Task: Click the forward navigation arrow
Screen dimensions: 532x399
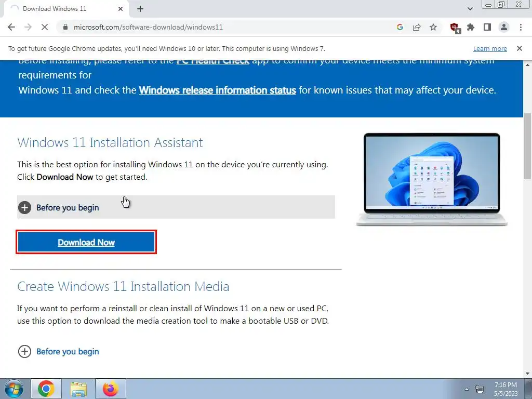Action: [x=28, y=27]
